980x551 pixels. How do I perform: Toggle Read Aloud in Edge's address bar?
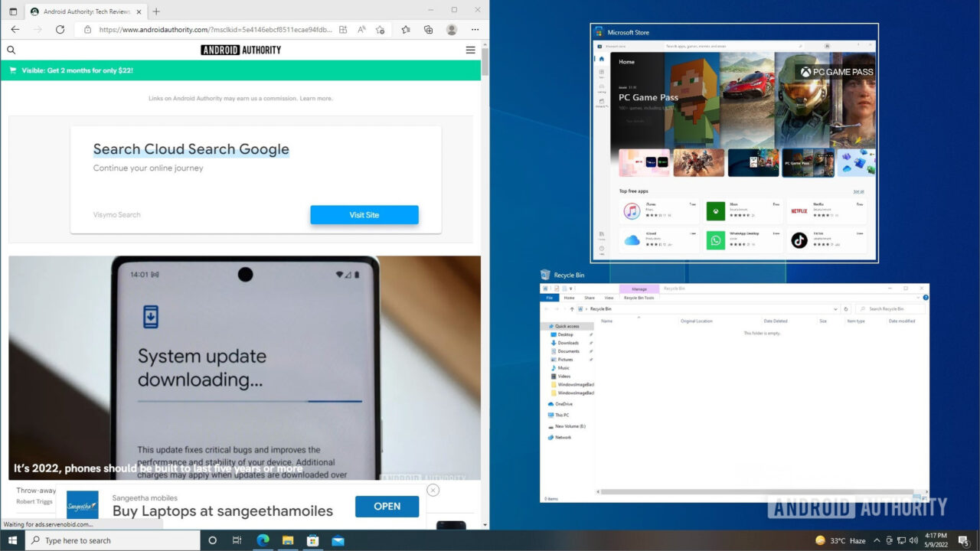[362, 30]
